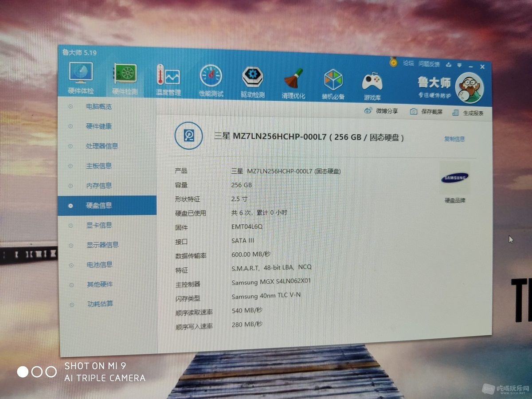
Task: Click the 280 MB/秒 sequential write value
Action: (x=247, y=325)
